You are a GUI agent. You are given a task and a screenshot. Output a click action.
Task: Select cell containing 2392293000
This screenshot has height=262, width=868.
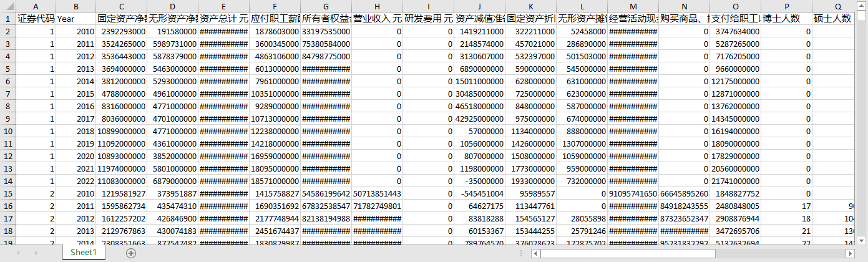tap(121, 31)
